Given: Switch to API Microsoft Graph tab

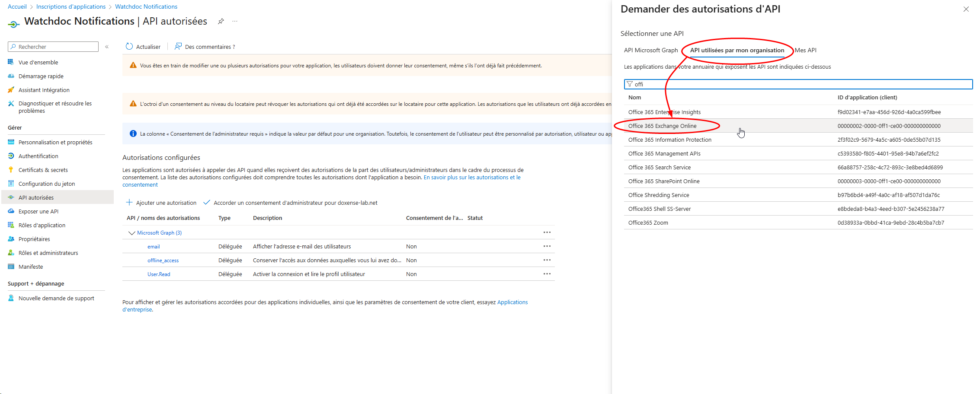Looking at the screenshot, I should 650,50.
